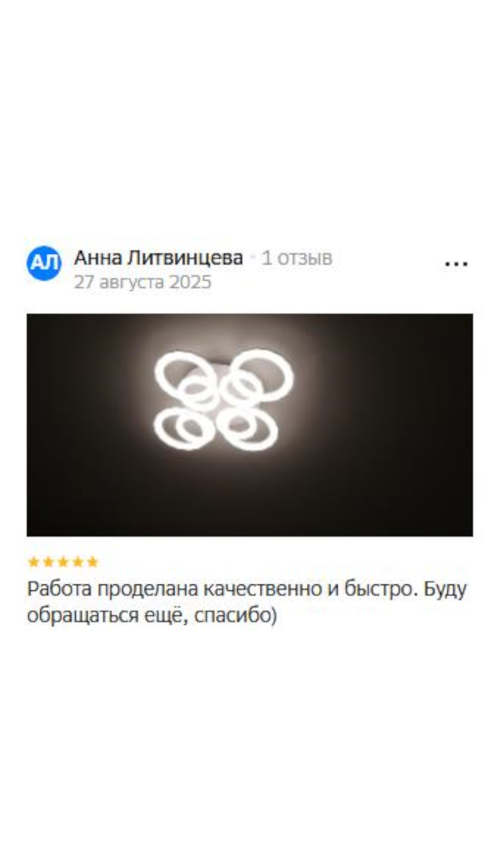Click the blue АЛ avatar icon
The width and height of the screenshot is (488, 868).
[44, 263]
